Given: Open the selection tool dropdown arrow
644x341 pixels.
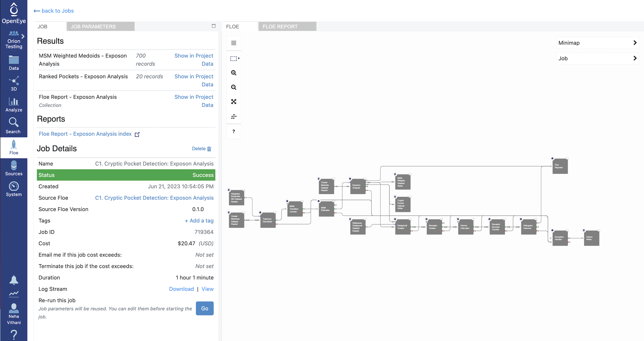Looking at the screenshot, I should [x=239, y=58].
